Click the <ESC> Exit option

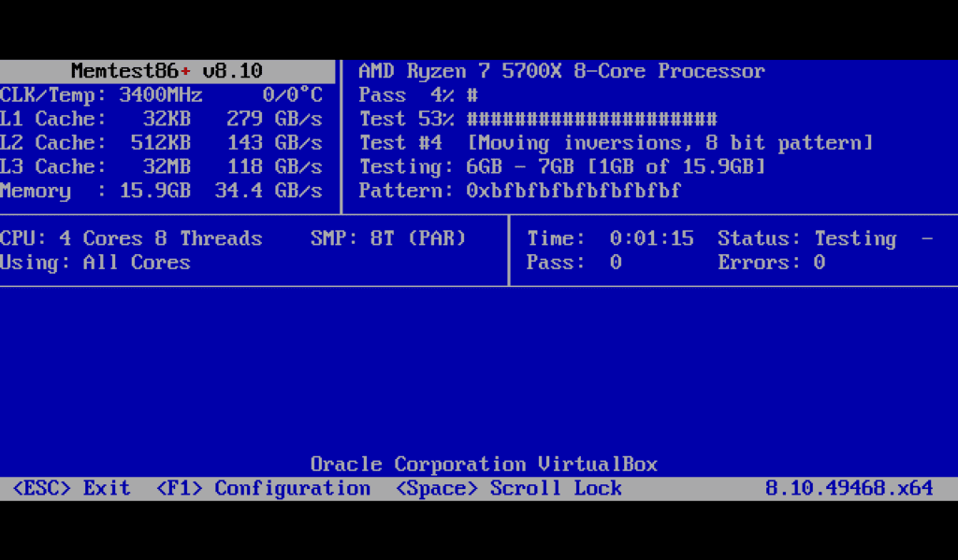click(71, 489)
